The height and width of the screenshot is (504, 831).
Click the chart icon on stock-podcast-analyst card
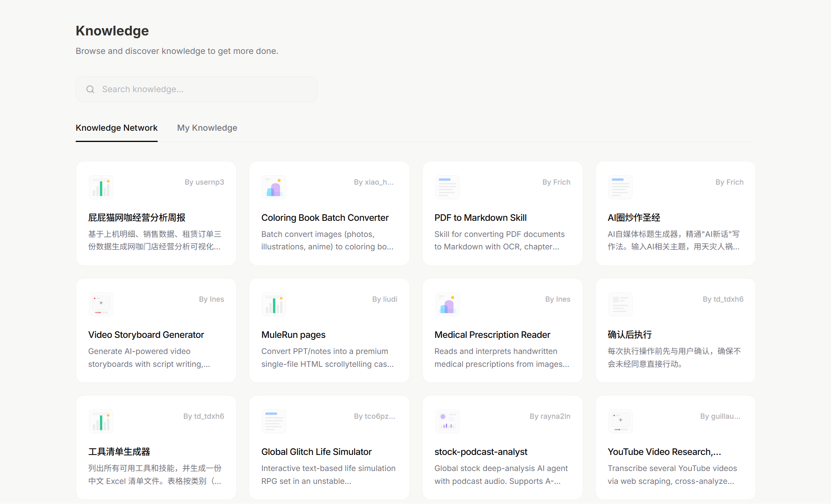pyautogui.click(x=447, y=421)
